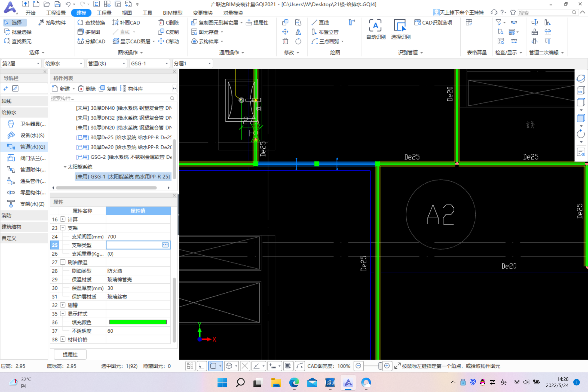The width and height of the screenshot is (588, 392).
Task: Select the 已用 30厚De25 component row
Action: coord(124,137)
